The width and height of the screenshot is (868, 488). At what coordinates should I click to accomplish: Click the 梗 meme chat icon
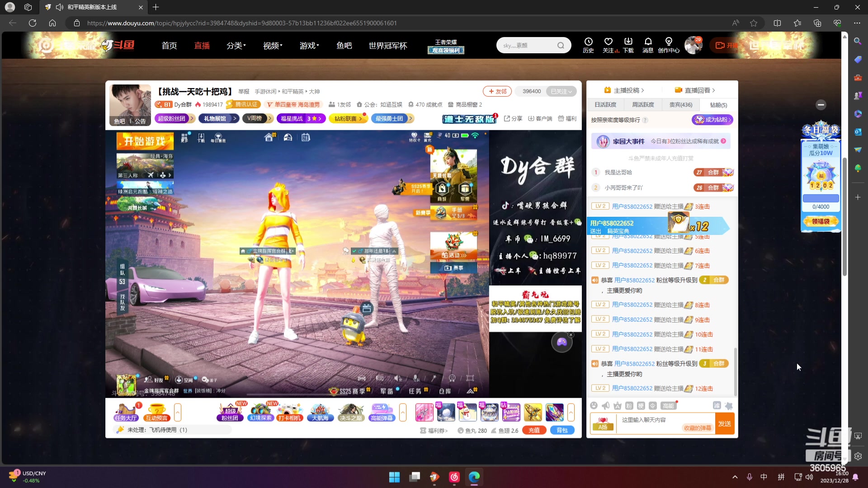click(641, 406)
